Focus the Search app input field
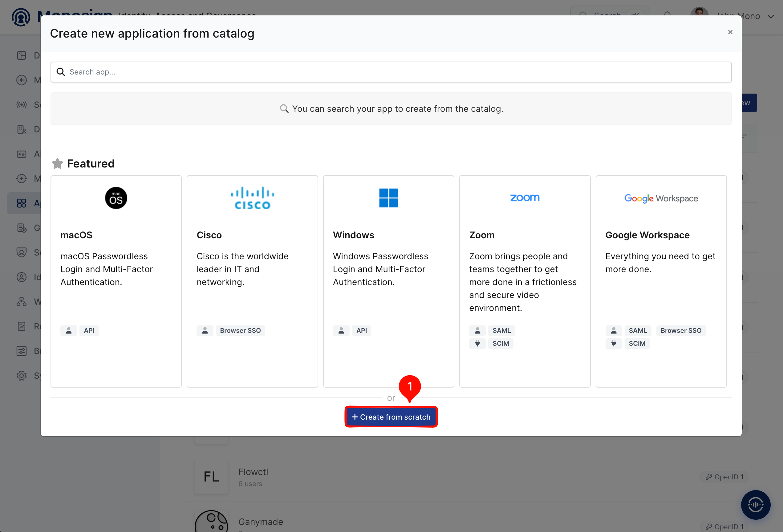 pos(391,72)
